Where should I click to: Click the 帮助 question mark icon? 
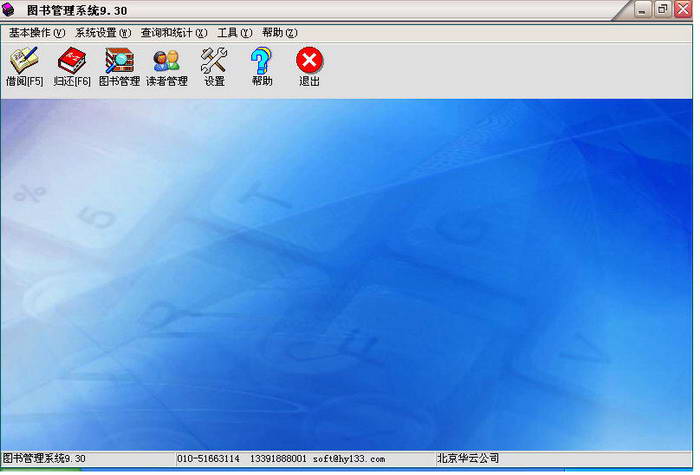tap(262, 67)
